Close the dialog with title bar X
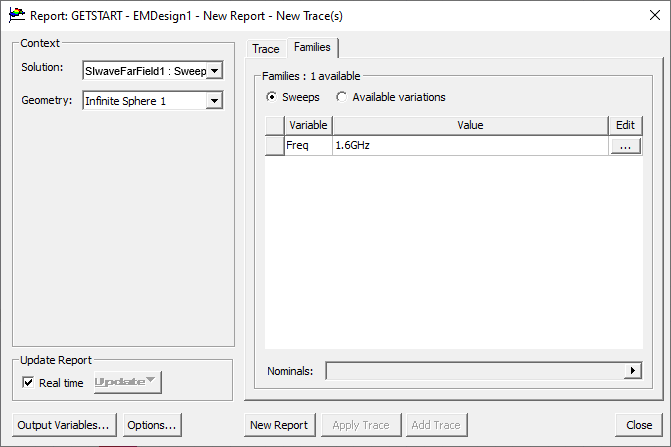The height and width of the screenshot is (447, 671). (655, 15)
